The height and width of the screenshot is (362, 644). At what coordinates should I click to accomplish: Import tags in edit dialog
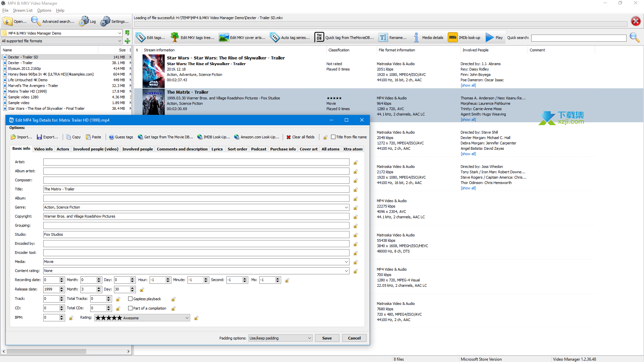21,137
